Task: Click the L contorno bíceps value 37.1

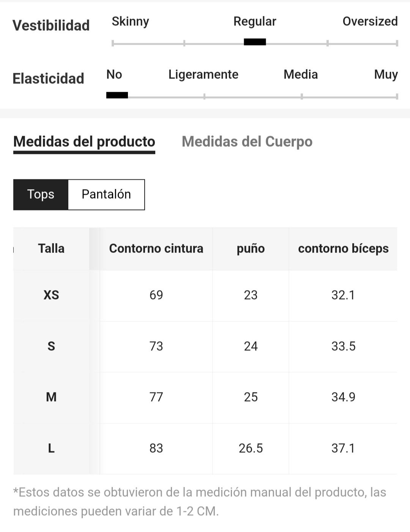Action: click(x=343, y=449)
